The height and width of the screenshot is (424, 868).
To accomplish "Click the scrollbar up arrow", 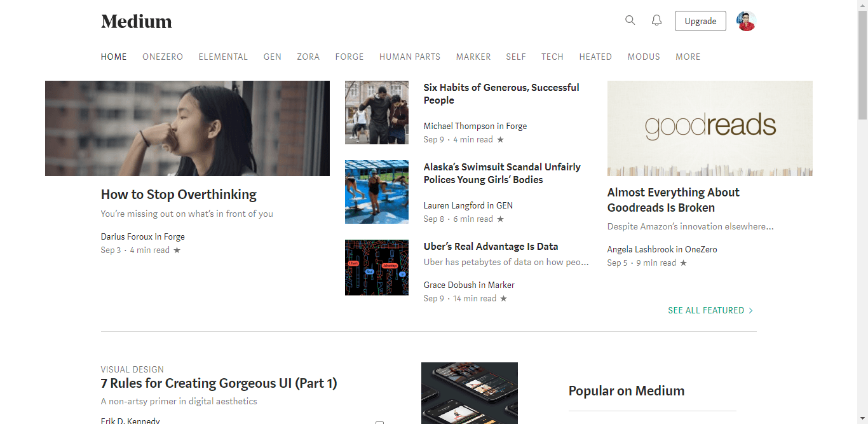I will [x=862, y=5].
